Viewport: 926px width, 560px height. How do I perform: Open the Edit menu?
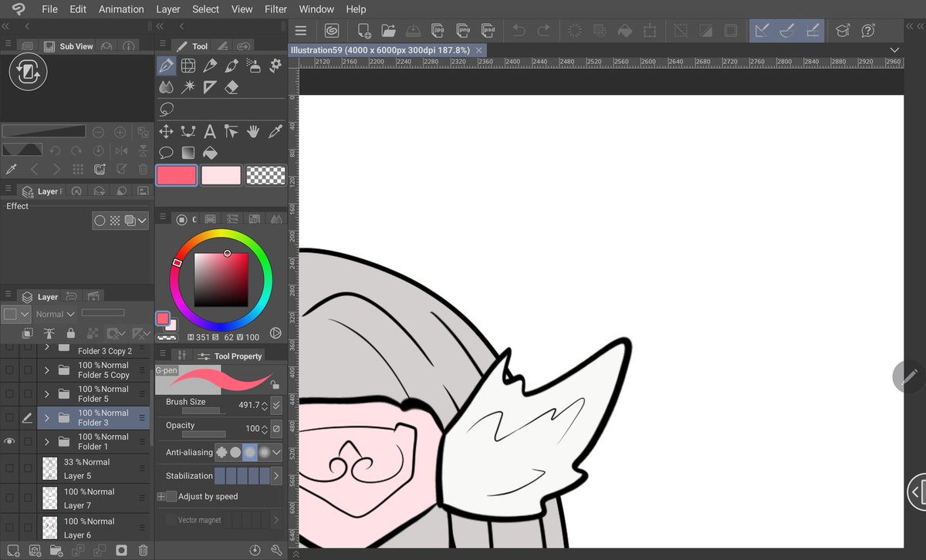[x=78, y=9]
